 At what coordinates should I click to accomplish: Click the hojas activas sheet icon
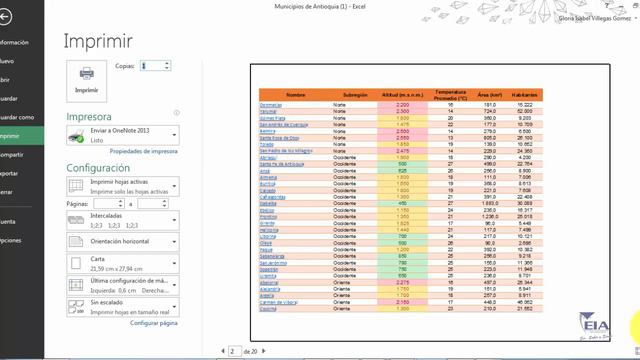pyautogui.click(x=76, y=186)
